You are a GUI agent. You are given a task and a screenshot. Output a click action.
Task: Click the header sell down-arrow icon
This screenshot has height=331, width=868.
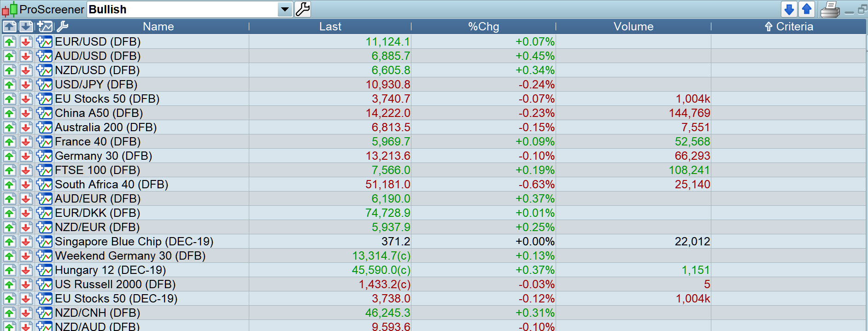(26, 27)
